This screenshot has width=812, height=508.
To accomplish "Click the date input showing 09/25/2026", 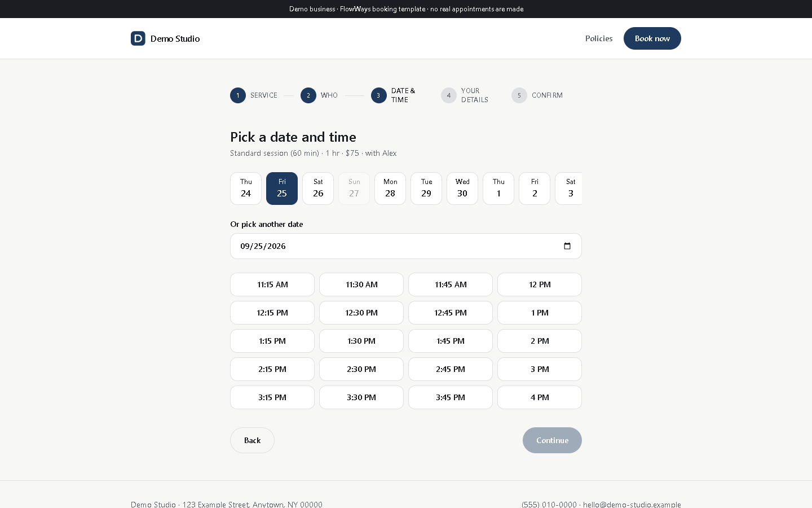I will 406,246.
